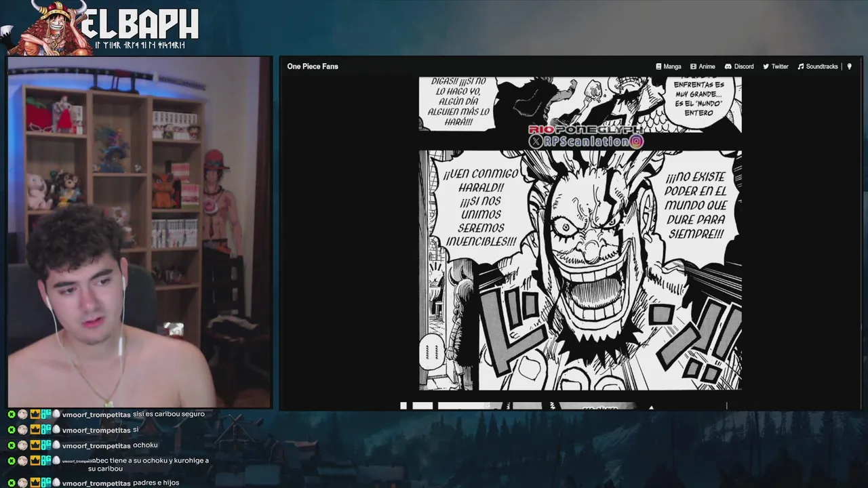Click the Manga book icon in navbar
868x488 pixels.
pyautogui.click(x=658, y=66)
